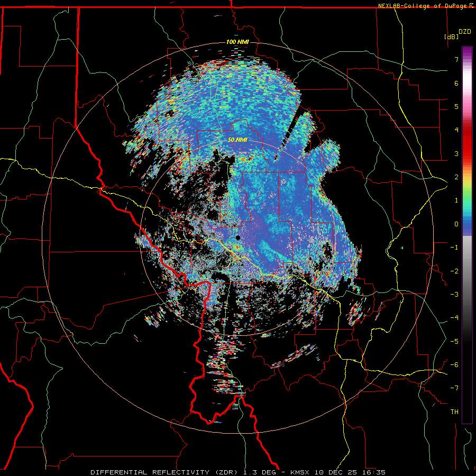Click the 1.3 DEG elevation text
Image resolution: width=476 pixels, height=476 pixels.
click(260, 472)
